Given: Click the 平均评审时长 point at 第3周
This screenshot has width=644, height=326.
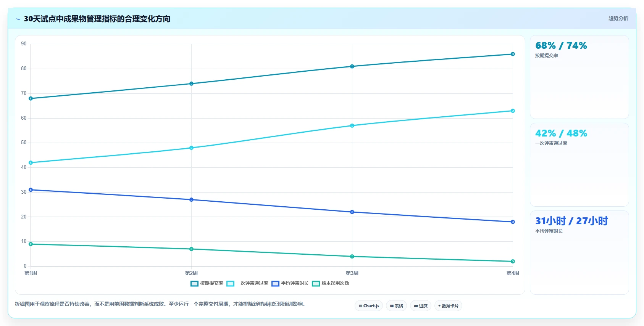Looking at the screenshot, I should [x=352, y=212].
